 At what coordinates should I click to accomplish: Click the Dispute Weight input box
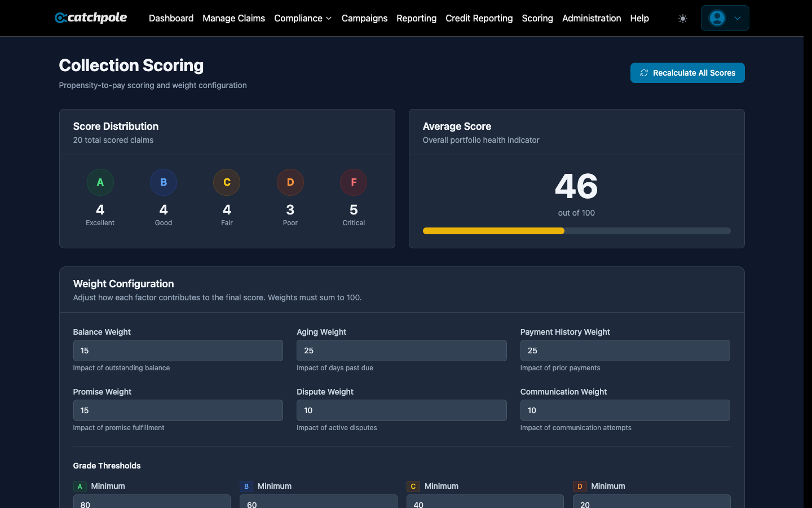(401, 410)
